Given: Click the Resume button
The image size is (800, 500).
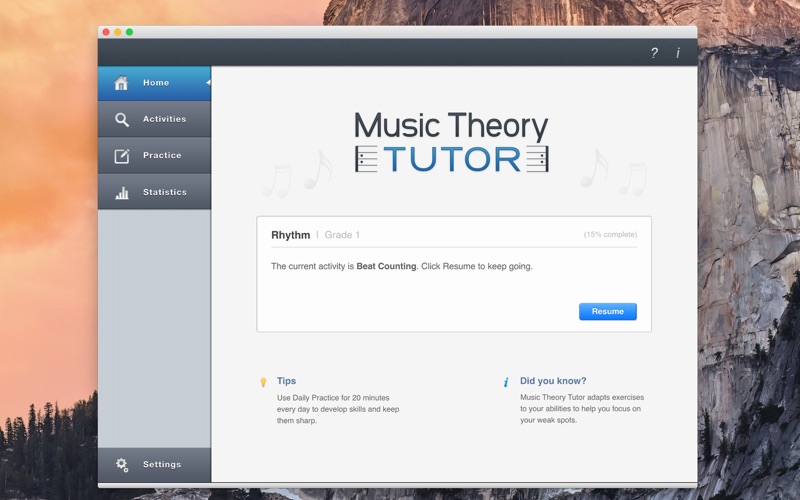Looking at the screenshot, I should [608, 311].
